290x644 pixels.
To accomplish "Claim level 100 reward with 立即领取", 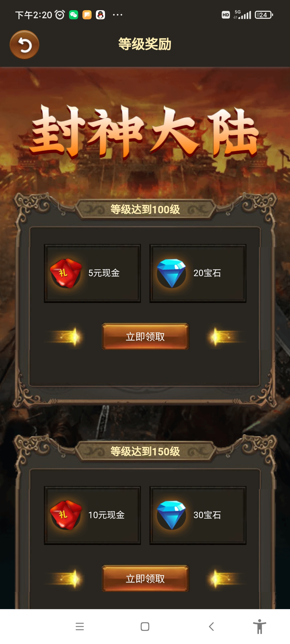I will coord(145,336).
